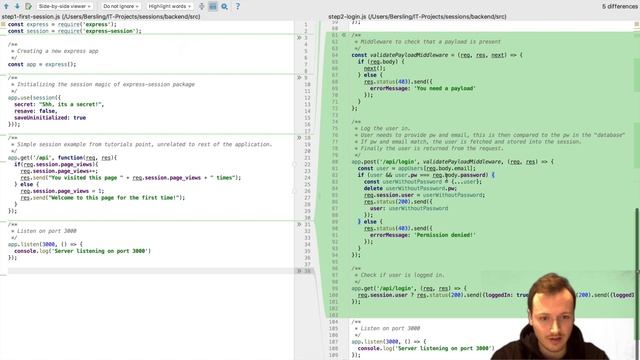Viewport: 640px width, 360px height.
Task: Apply change with chevron at line 18
Action: click(299, 138)
